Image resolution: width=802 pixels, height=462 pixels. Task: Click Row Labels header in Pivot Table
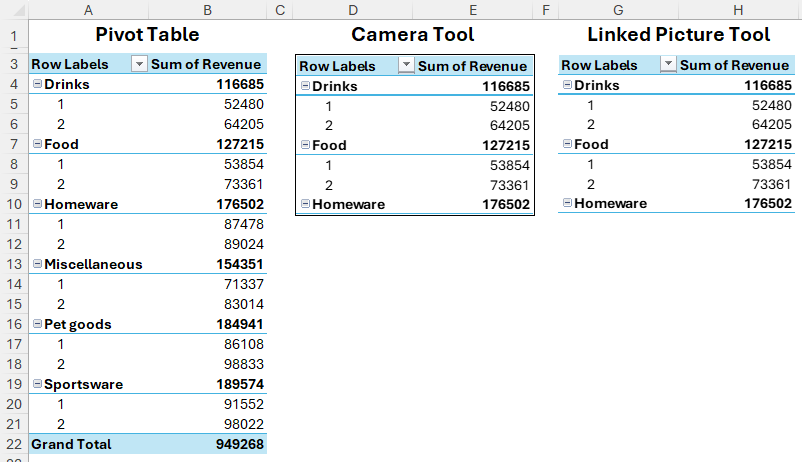70,64
